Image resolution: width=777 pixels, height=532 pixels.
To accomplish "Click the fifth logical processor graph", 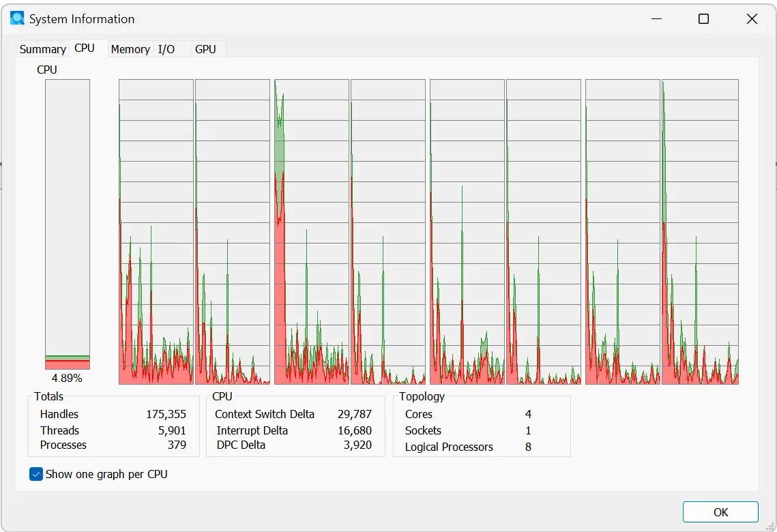I will pyautogui.click(x=467, y=232).
